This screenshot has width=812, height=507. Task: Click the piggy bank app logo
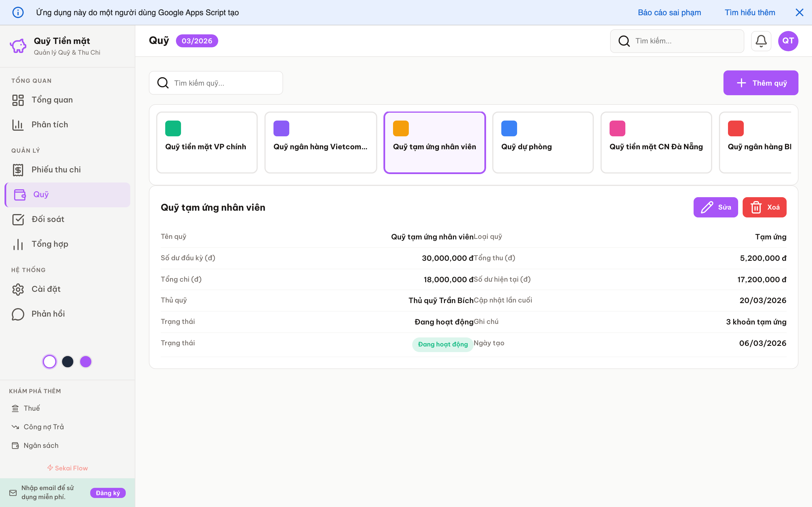(17, 46)
